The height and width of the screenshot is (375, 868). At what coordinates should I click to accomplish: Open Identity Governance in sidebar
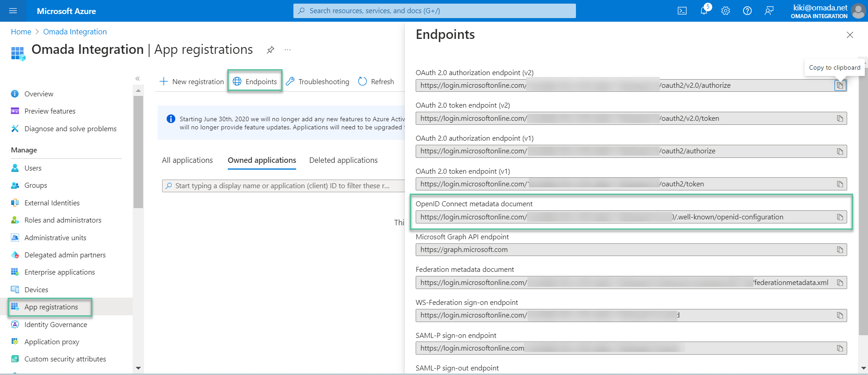click(x=56, y=324)
